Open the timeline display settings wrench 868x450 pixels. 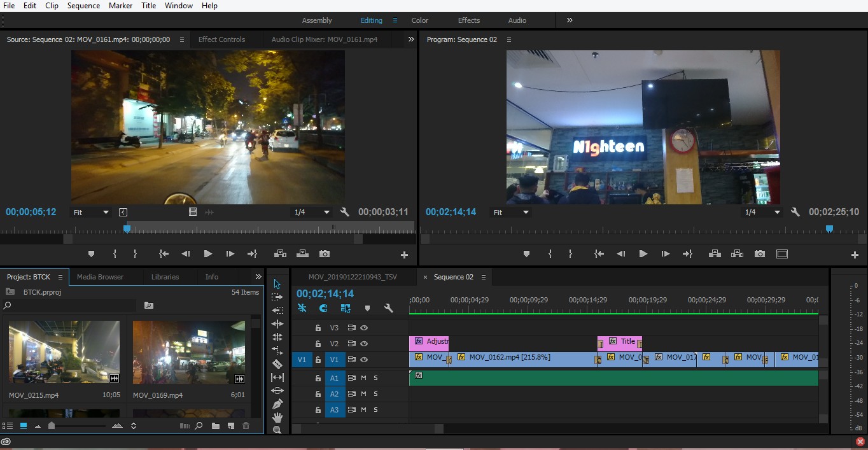click(389, 308)
